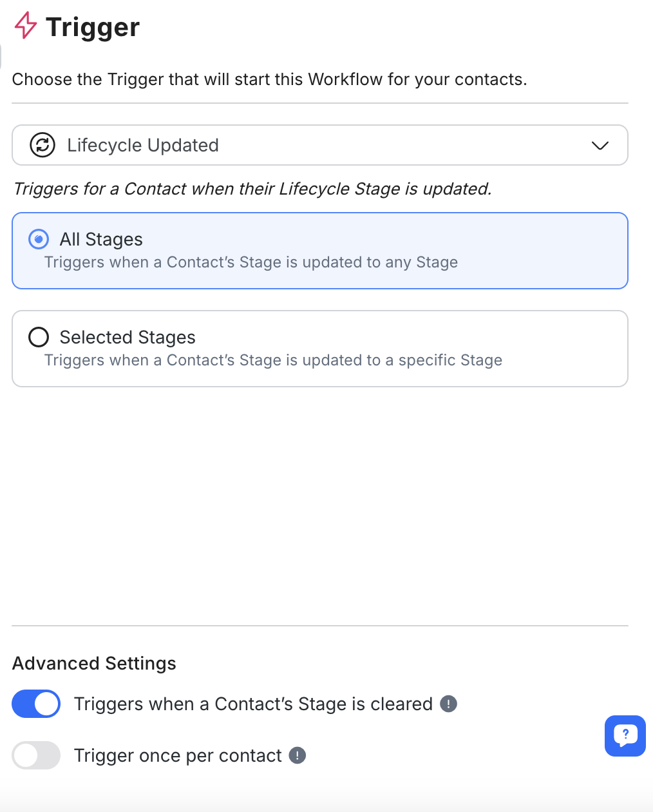Enable the Trigger once per contact toggle
Image resolution: width=653 pixels, height=812 pixels.
35,755
